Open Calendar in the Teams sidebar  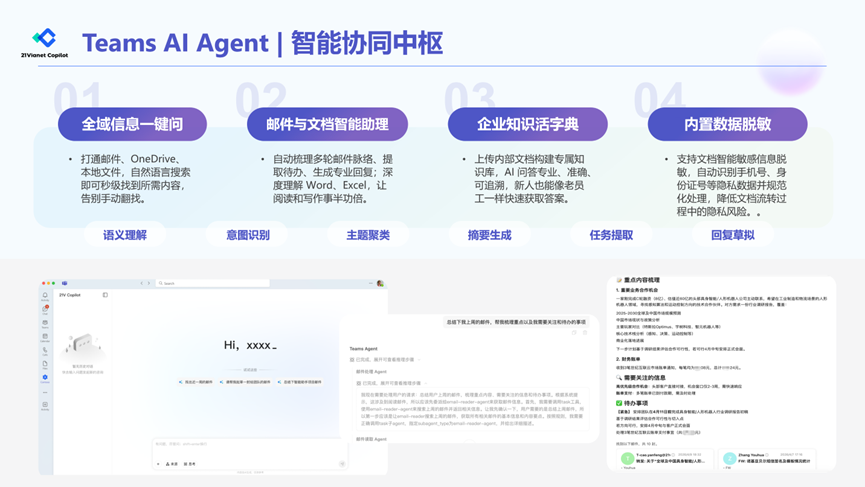tap(45, 338)
